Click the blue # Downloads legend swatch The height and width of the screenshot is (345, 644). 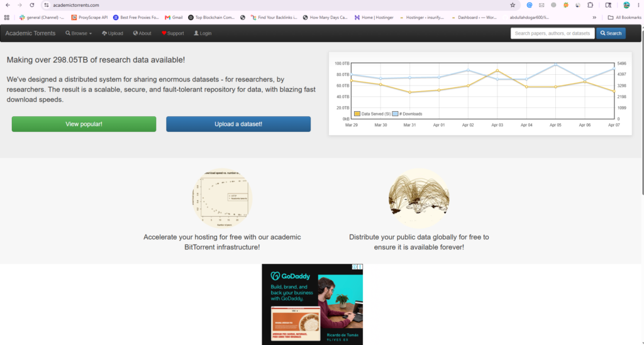point(395,114)
